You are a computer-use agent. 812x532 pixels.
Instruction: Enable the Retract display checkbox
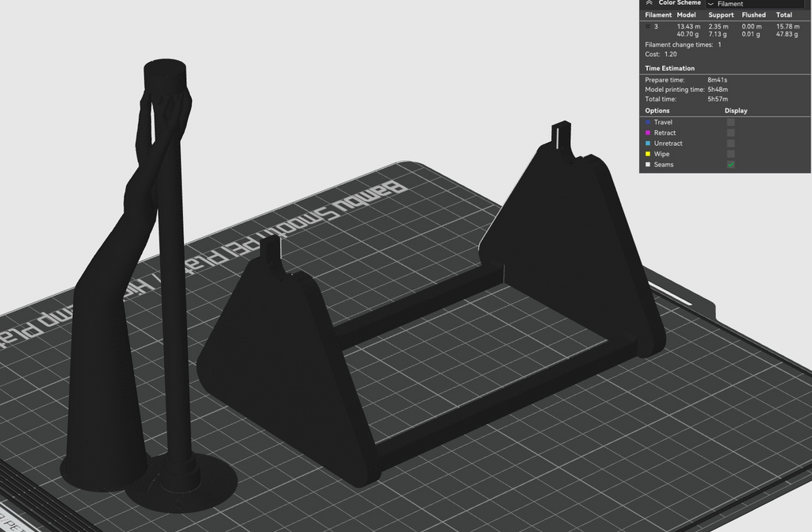pos(730,132)
